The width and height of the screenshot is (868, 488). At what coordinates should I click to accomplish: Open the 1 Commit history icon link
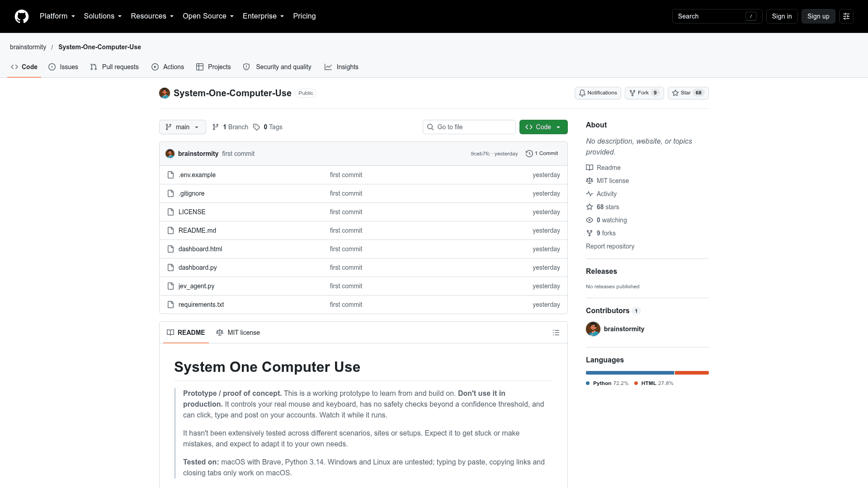(x=542, y=154)
